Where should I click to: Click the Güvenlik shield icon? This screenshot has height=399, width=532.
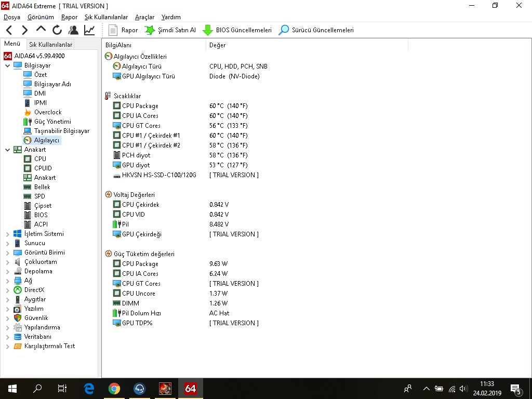click(x=17, y=318)
